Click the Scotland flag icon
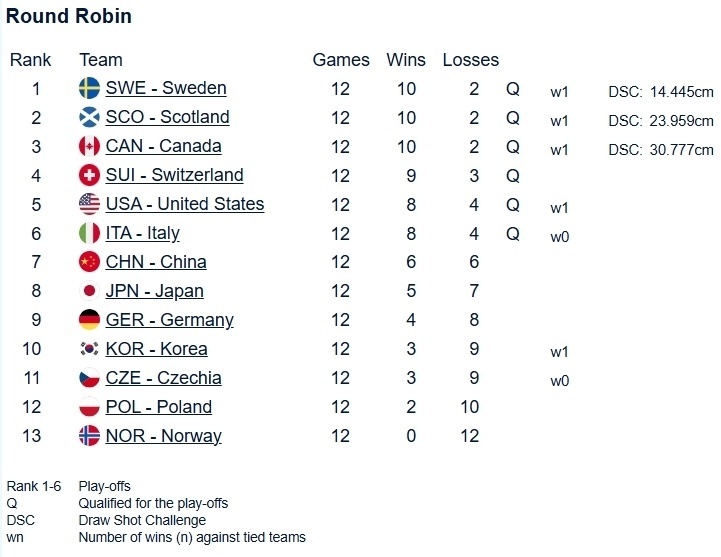The image size is (721, 557). pos(89,117)
